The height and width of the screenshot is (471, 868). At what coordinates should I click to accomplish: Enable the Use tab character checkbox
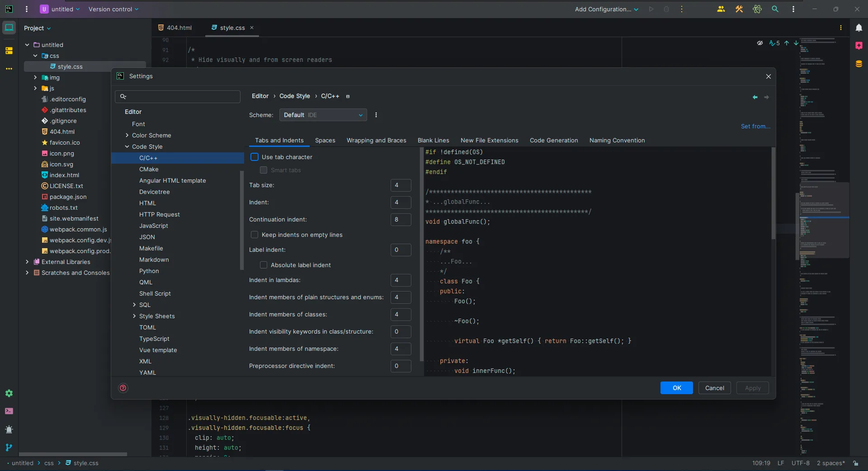pyautogui.click(x=255, y=157)
